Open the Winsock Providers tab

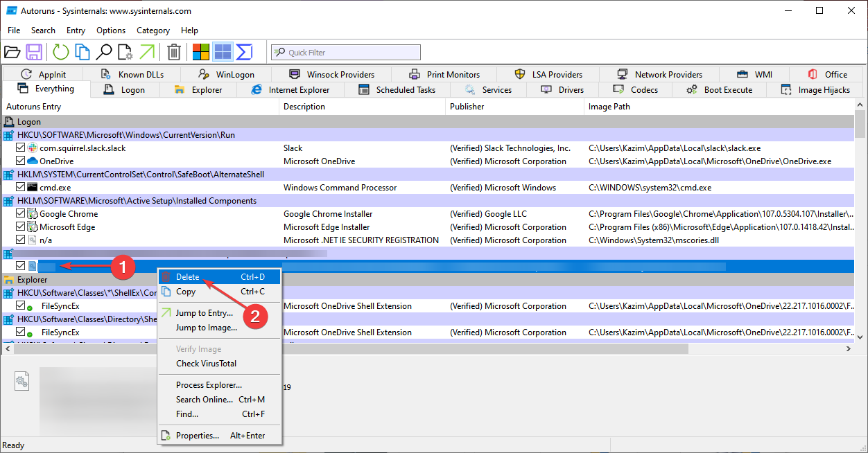pyautogui.click(x=331, y=75)
